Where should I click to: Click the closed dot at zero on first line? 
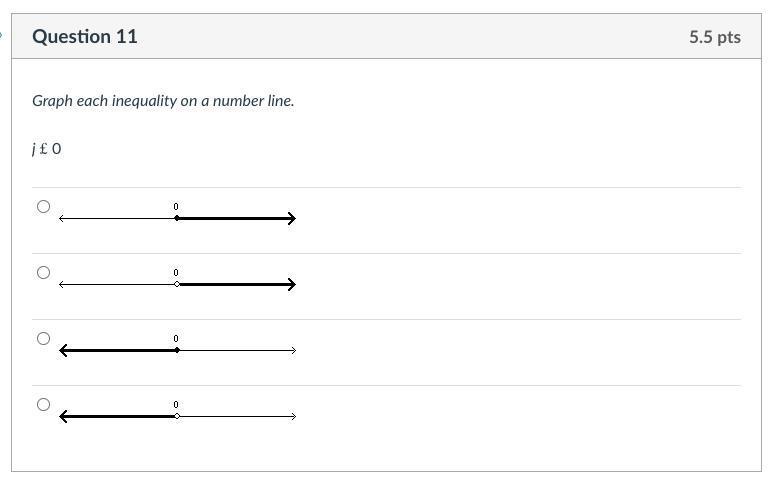177,218
